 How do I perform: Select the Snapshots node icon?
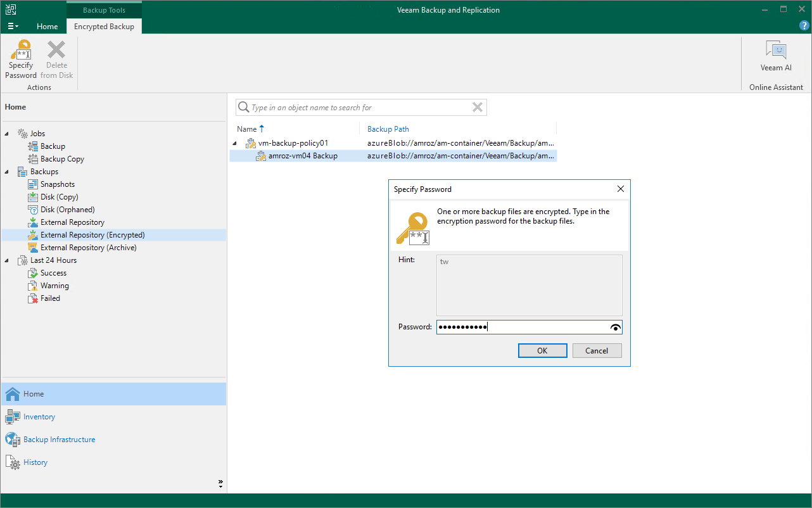34,184
